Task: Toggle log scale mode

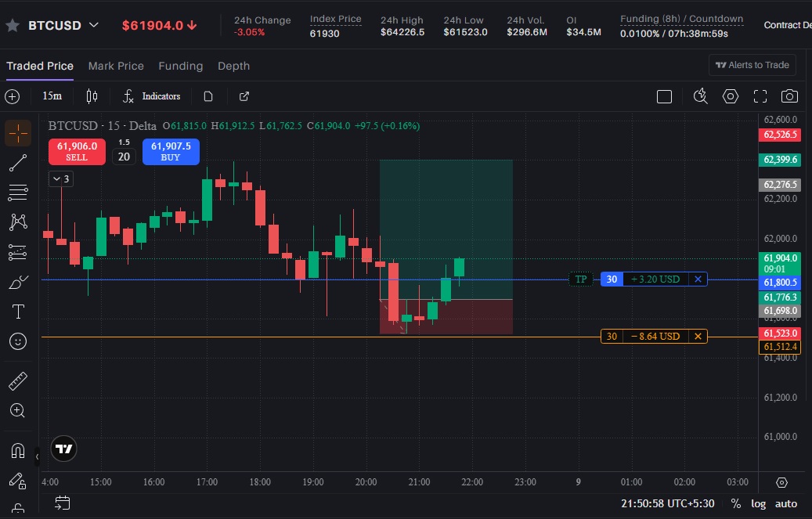Action: (x=758, y=503)
